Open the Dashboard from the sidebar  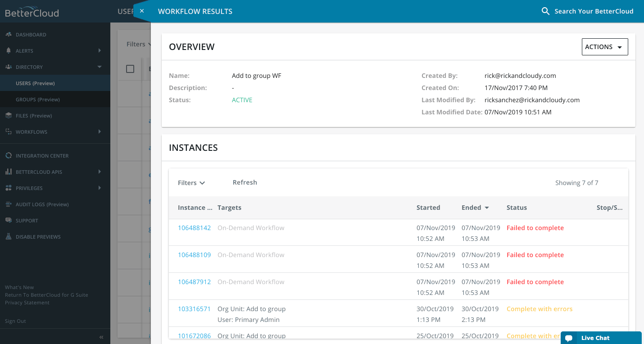(x=32, y=34)
